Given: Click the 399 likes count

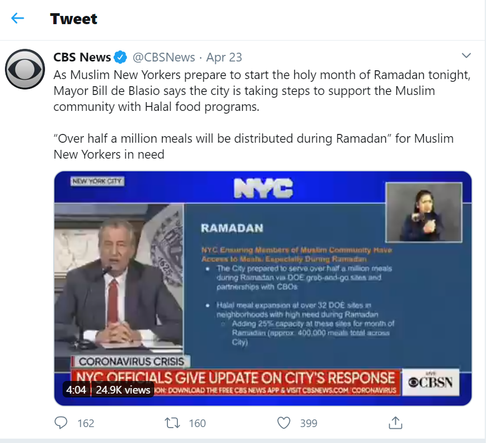Looking at the screenshot, I should tap(309, 423).
